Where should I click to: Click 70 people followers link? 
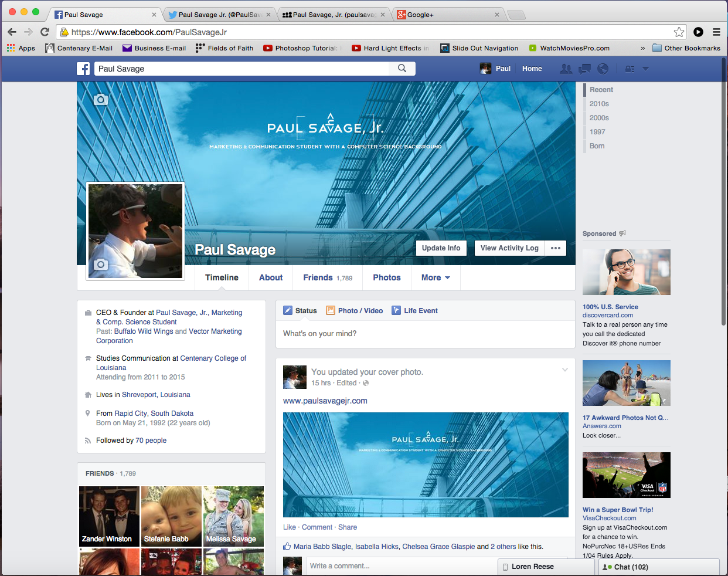tap(151, 441)
